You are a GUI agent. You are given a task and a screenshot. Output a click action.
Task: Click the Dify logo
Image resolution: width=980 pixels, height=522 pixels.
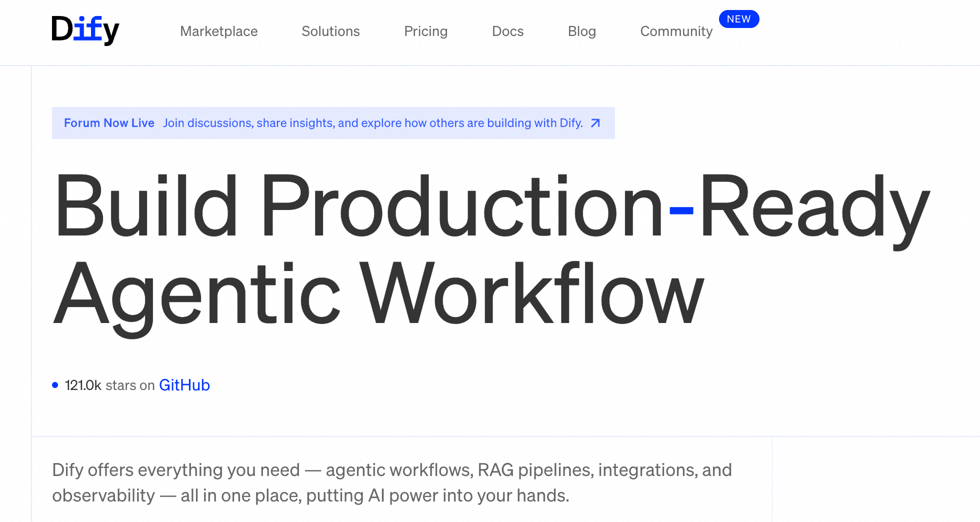pyautogui.click(x=85, y=30)
